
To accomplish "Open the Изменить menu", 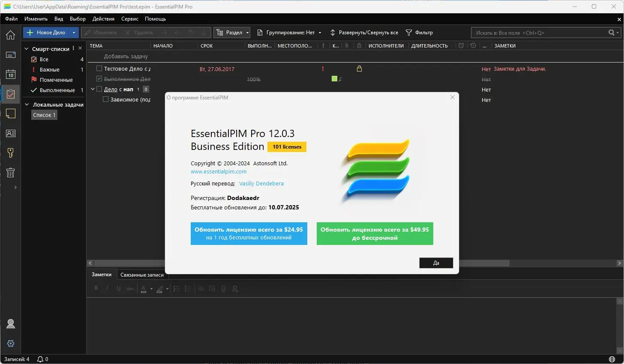I will (x=36, y=19).
